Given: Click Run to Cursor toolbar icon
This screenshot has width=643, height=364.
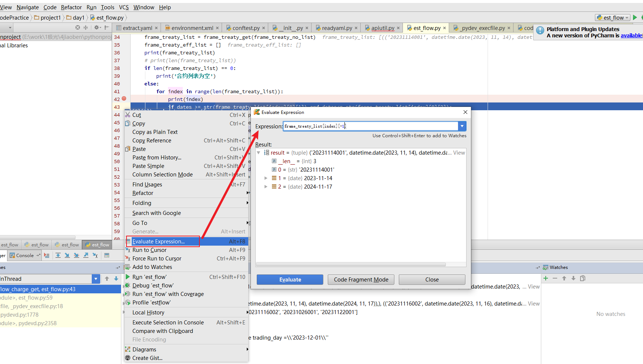Looking at the screenshot, I should [x=95, y=255].
